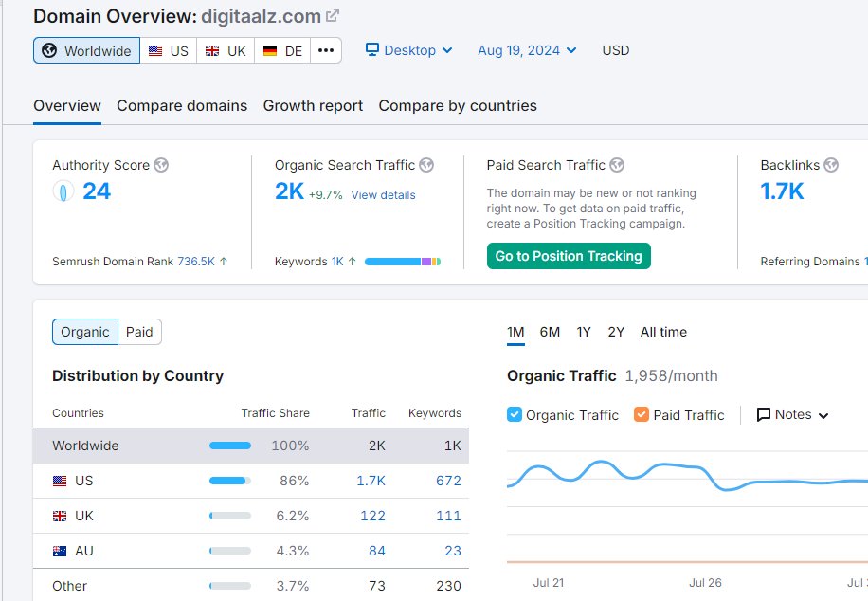Click globe icon next to Organic Search Traffic
This screenshot has width=868, height=601.
point(426,165)
